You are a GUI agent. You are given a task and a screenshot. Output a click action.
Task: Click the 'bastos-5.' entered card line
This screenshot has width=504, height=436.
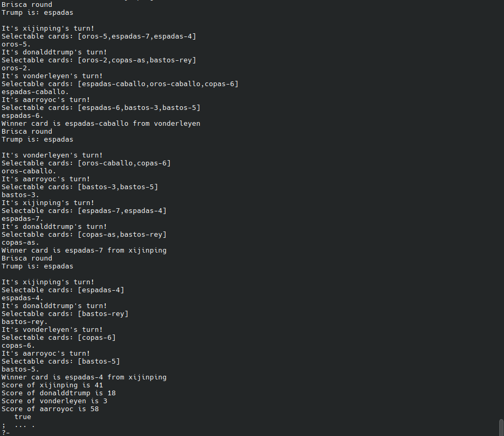[20, 369]
